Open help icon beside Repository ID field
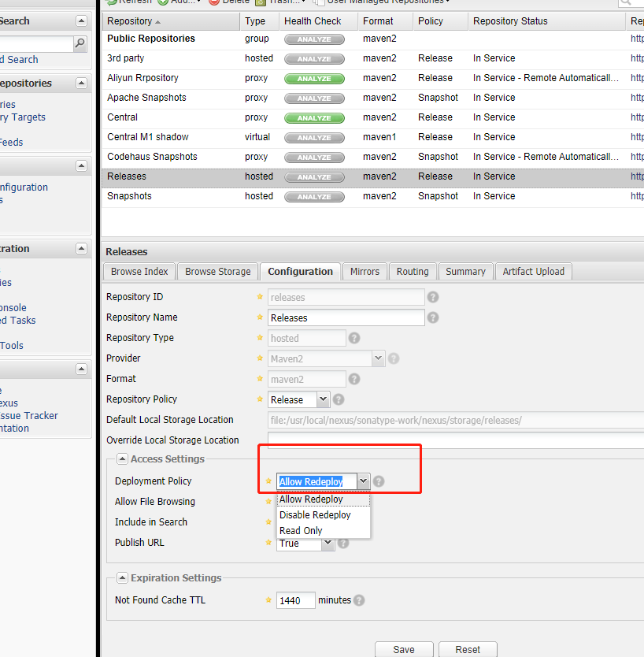 pos(433,297)
